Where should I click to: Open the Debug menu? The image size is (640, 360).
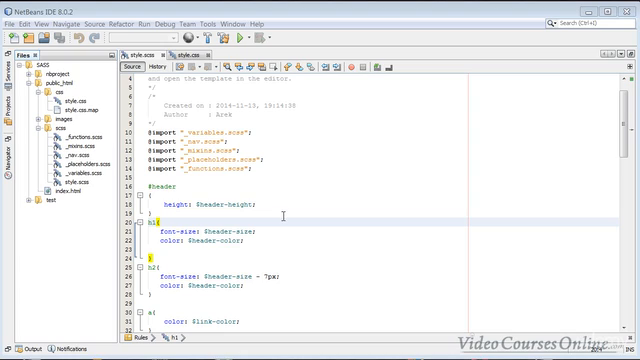(x=165, y=24)
